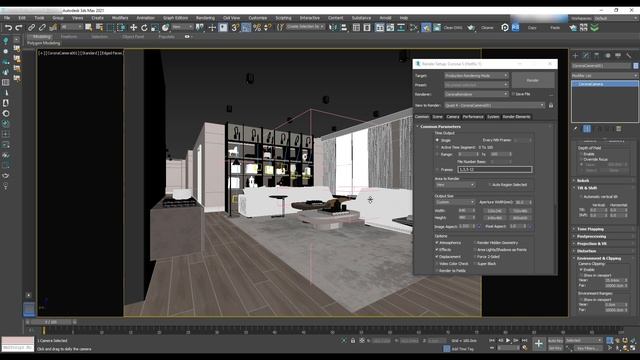Switch to the Render Elements tab
Image resolution: width=640 pixels, height=360 pixels.
click(x=516, y=117)
